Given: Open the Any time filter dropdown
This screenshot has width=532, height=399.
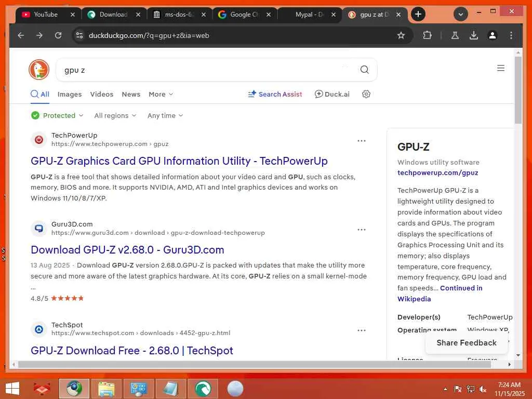Looking at the screenshot, I should pyautogui.click(x=165, y=115).
